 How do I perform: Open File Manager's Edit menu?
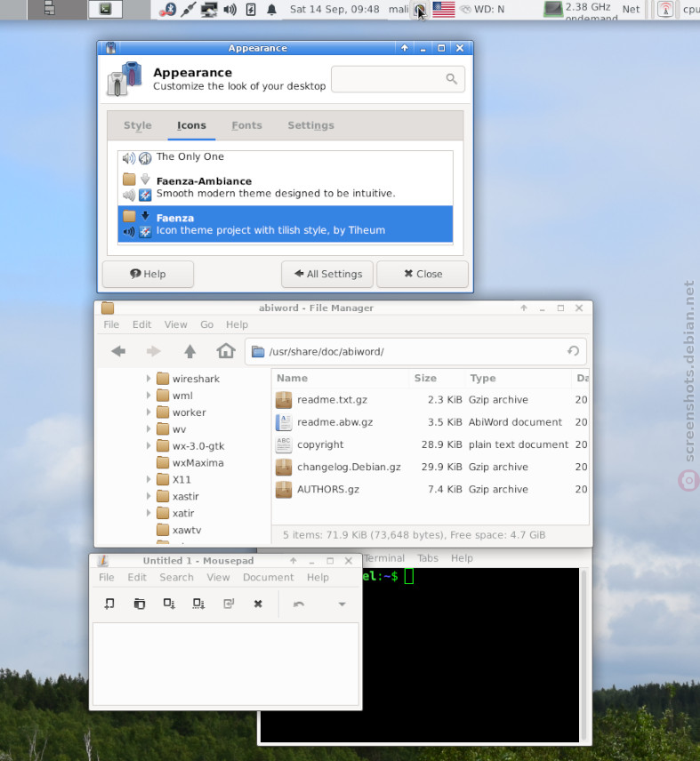141,324
